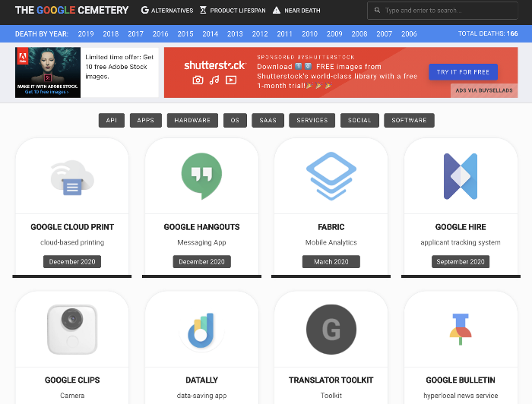532x404 pixels.
Task: Click the Google Cloud Print cloud icon
Action: (72, 178)
